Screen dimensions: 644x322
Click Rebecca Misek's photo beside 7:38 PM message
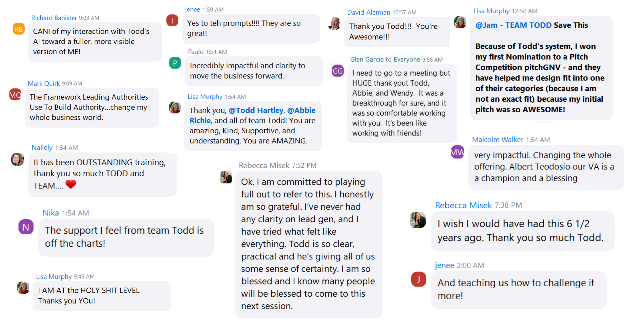pos(418,220)
